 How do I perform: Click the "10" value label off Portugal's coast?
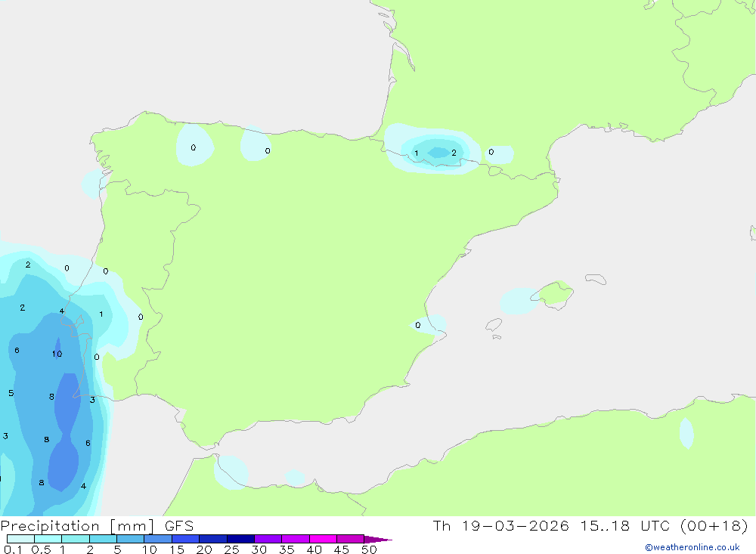(x=57, y=354)
